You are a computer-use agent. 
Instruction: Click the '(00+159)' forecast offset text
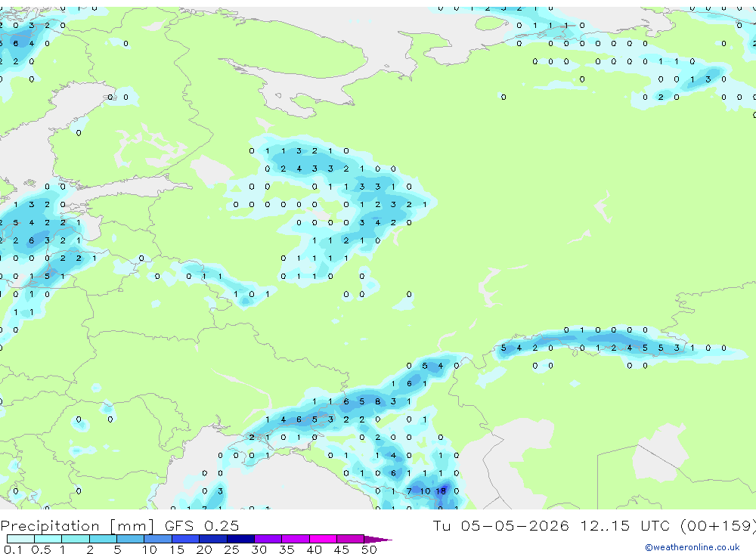point(718,525)
